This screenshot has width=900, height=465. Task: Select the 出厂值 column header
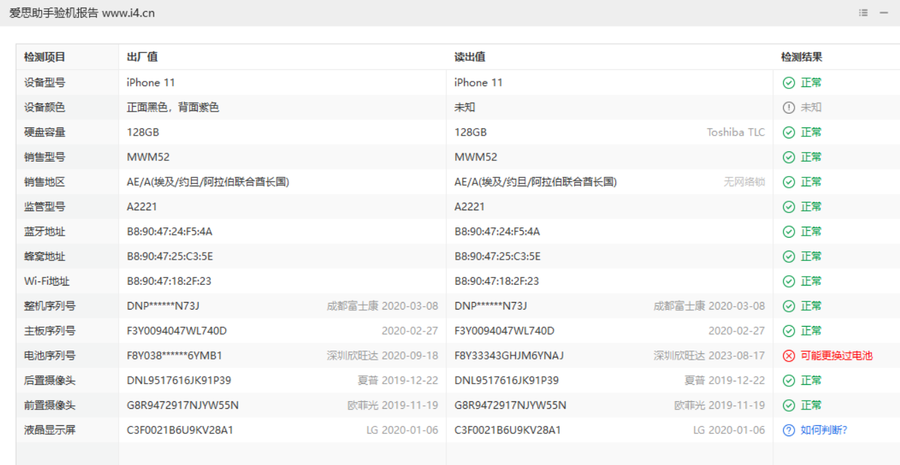tap(142, 57)
